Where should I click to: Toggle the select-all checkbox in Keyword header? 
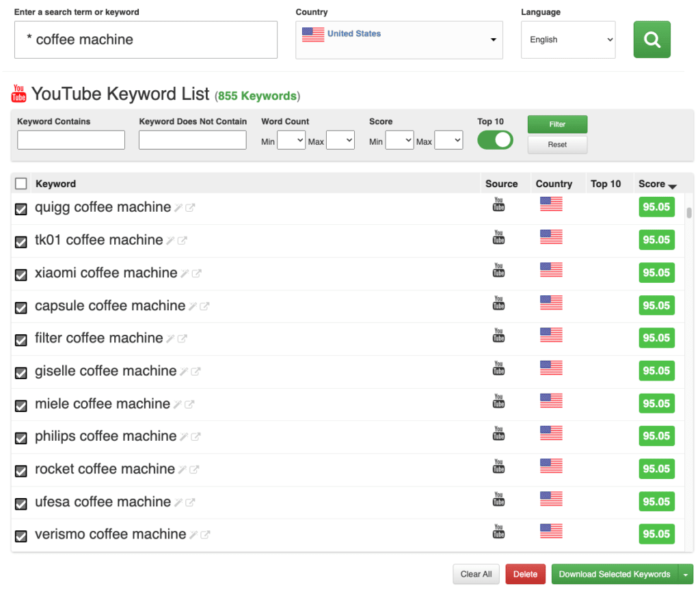(21, 184)
